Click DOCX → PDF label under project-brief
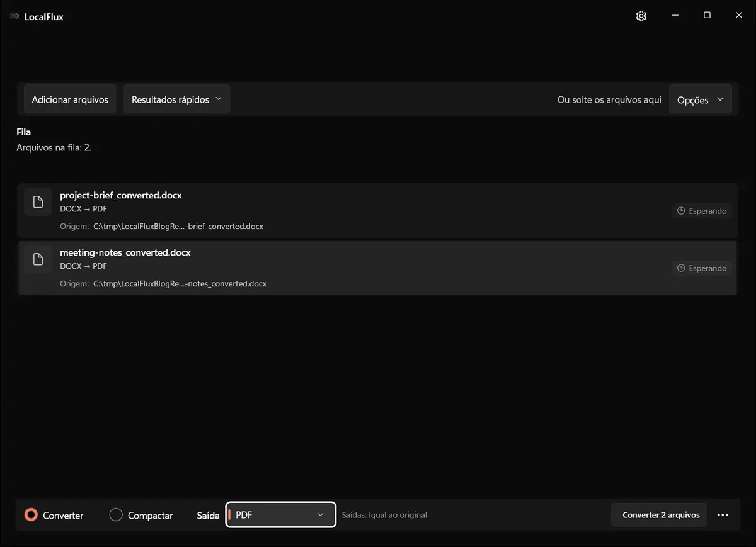The width and height of the screenshot is (756, 547). [83, 209]
